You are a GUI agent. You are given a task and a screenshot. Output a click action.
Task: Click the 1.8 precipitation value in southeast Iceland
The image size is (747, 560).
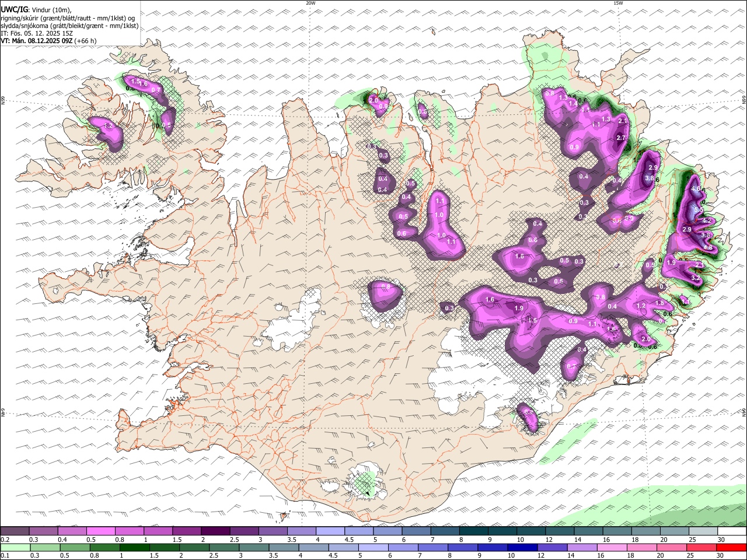point(659,303)
